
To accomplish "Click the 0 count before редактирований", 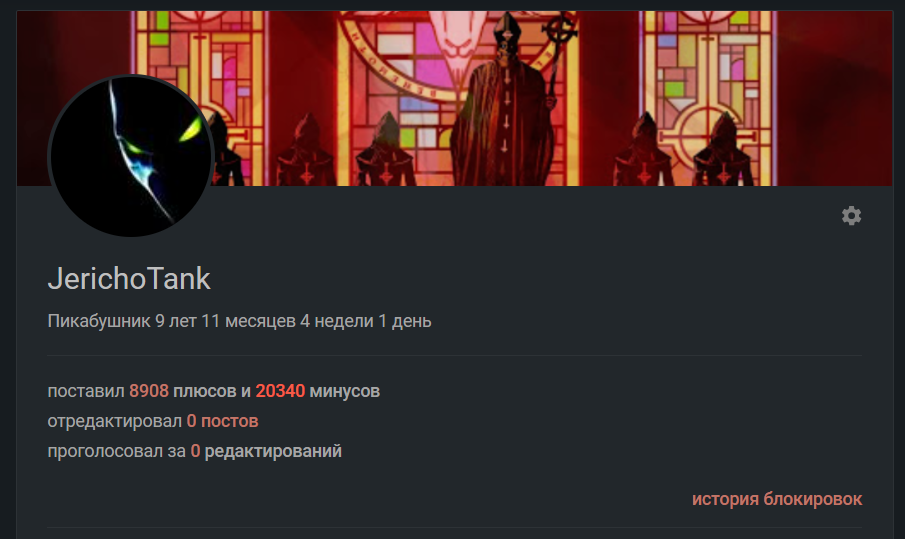I will point(195,451).
